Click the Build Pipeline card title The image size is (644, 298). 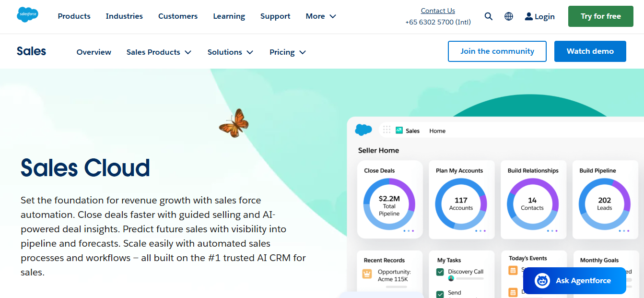[597, 170]
